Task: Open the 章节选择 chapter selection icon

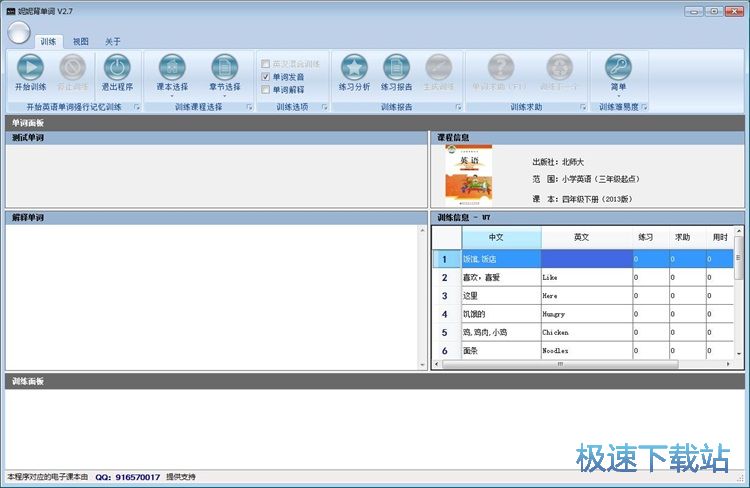Action: pos(224,68)
